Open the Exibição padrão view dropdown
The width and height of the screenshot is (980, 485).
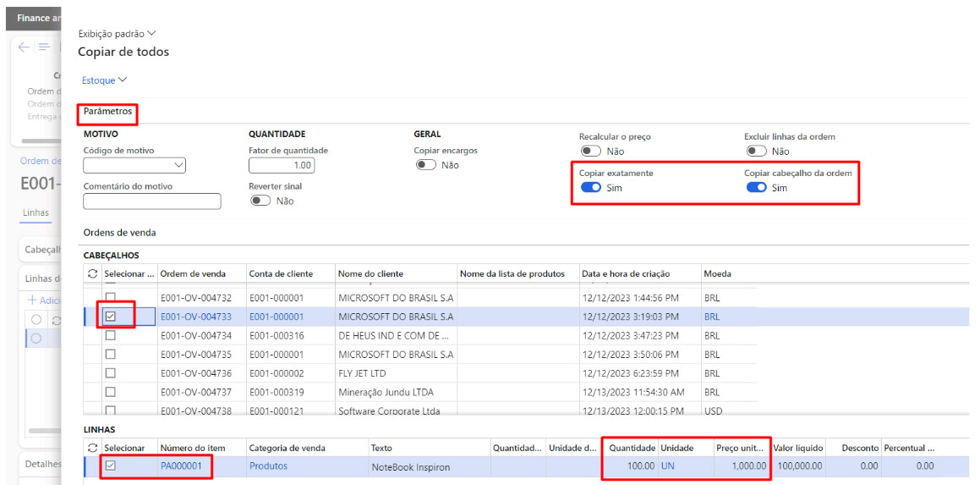pos(117,34)
